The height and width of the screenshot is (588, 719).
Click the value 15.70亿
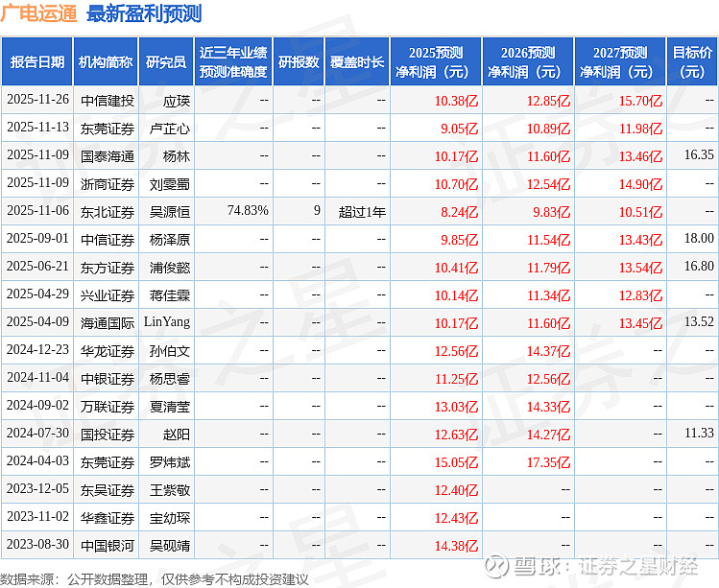point(640,101)
